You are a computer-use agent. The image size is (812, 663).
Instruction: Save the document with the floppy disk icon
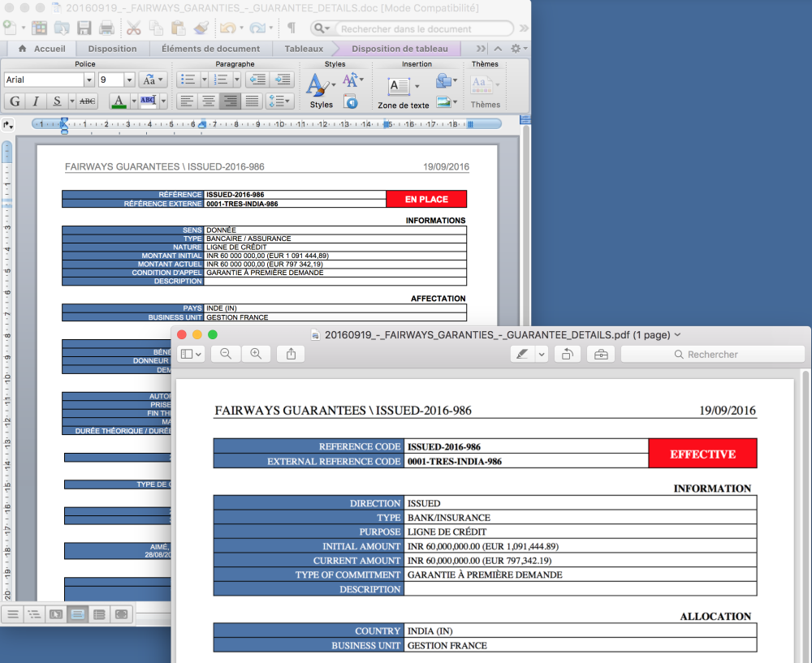pos(84,28)
